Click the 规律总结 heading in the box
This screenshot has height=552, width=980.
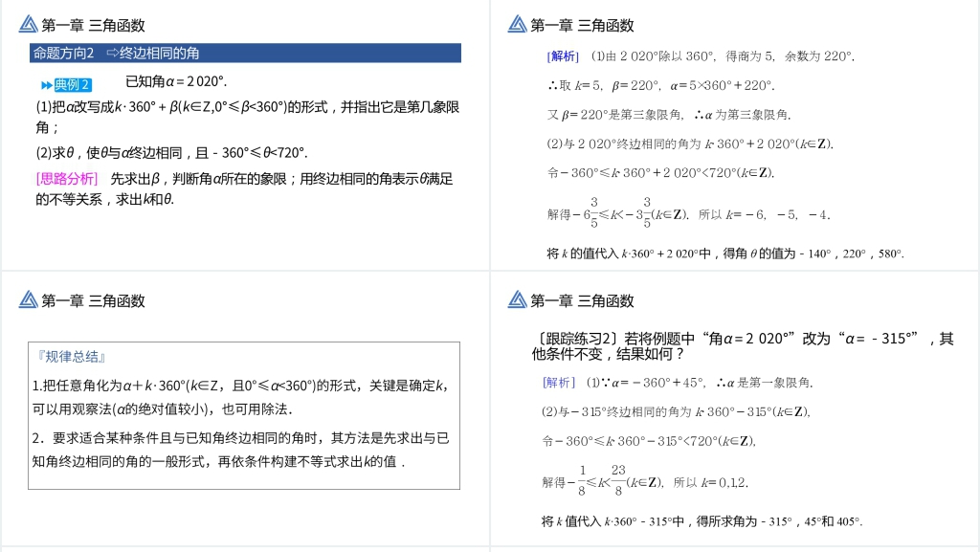pos(71,357)
